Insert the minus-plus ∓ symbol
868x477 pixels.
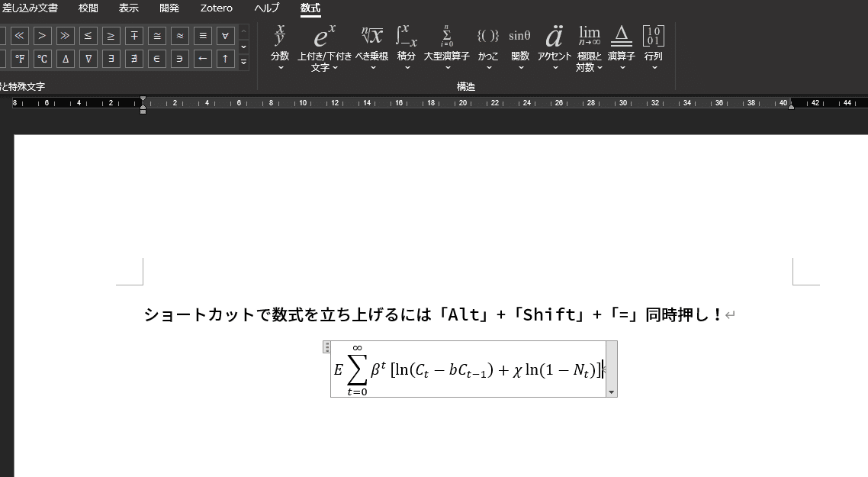[x=134, y=36]
